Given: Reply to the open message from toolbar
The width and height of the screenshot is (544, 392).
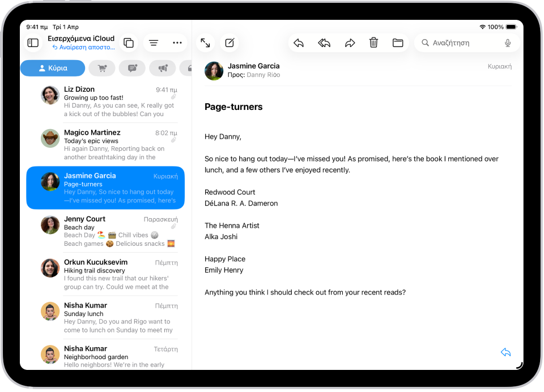Looking at the screenshot, I should pos(299,43).
